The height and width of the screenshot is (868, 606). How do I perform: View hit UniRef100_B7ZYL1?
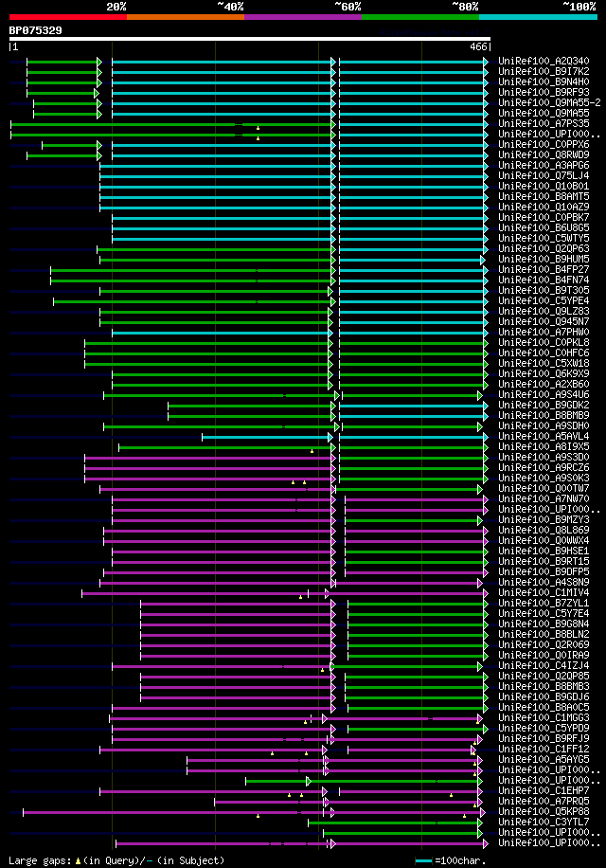(x=544, y=604)
